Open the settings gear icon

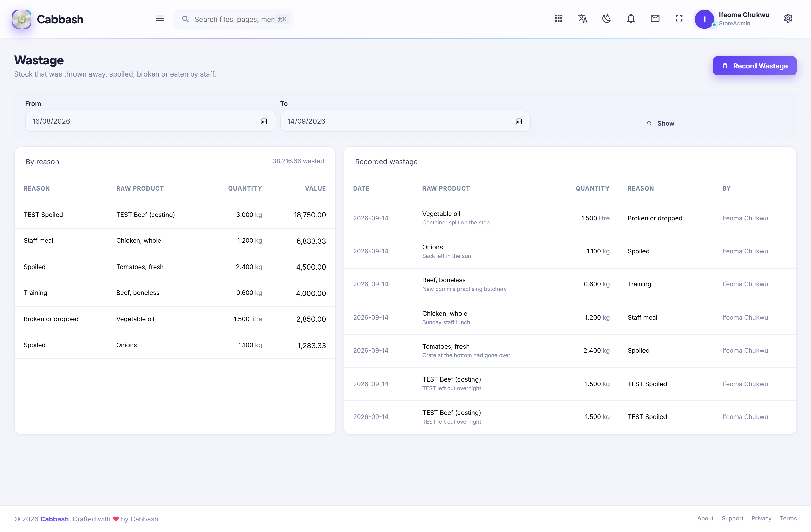point(788,19)
